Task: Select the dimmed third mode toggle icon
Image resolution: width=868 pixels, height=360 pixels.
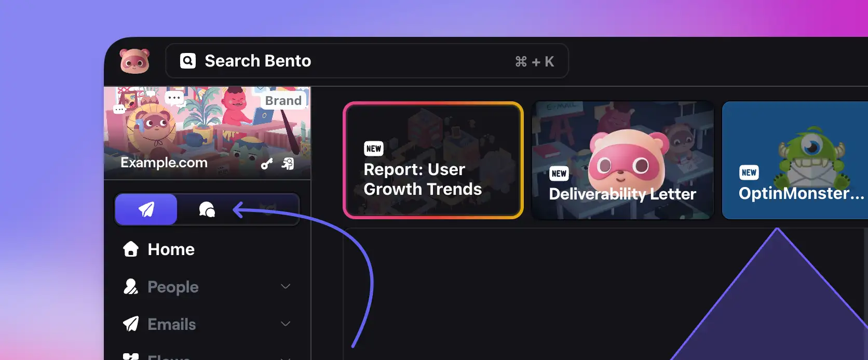Action: (268, 209)
